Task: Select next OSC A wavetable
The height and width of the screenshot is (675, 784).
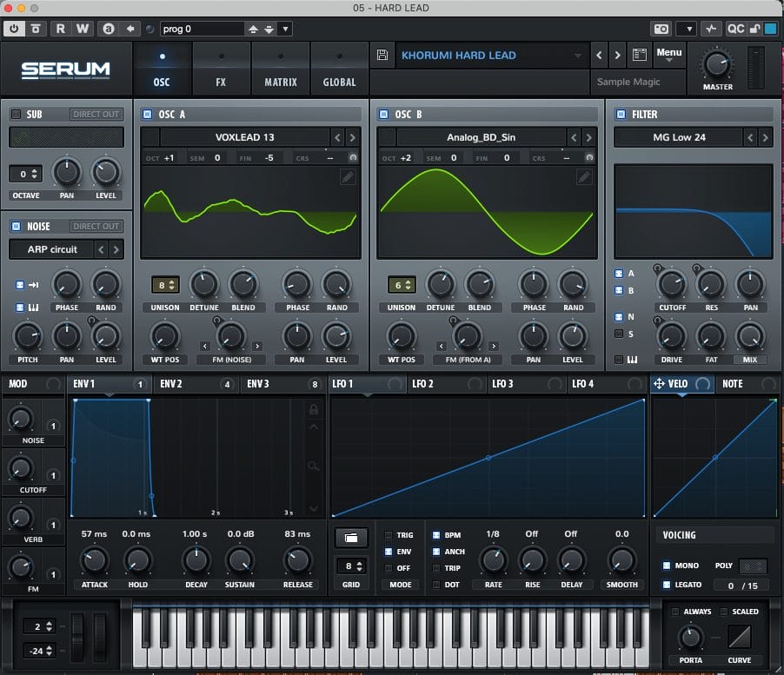Action: pyautogui.click(x=353, y=137)
